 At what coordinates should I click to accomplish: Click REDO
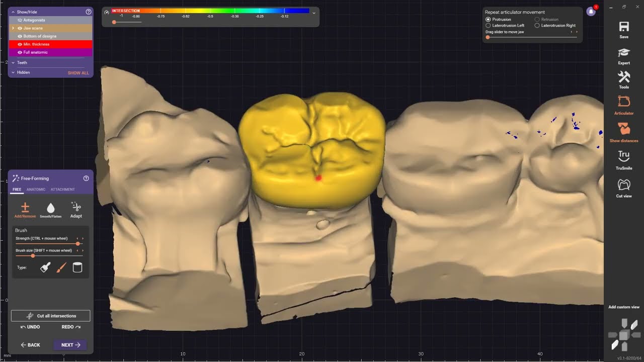71,327
